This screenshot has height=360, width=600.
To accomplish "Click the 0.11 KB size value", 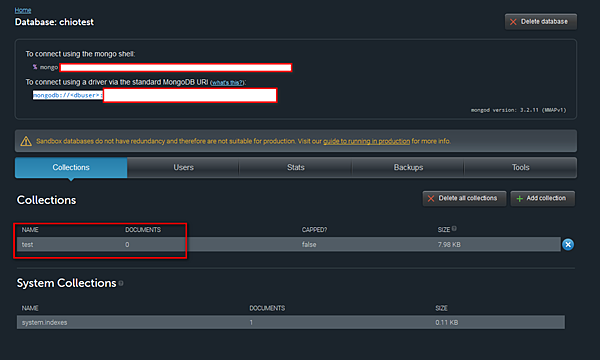I will point(447,323).
